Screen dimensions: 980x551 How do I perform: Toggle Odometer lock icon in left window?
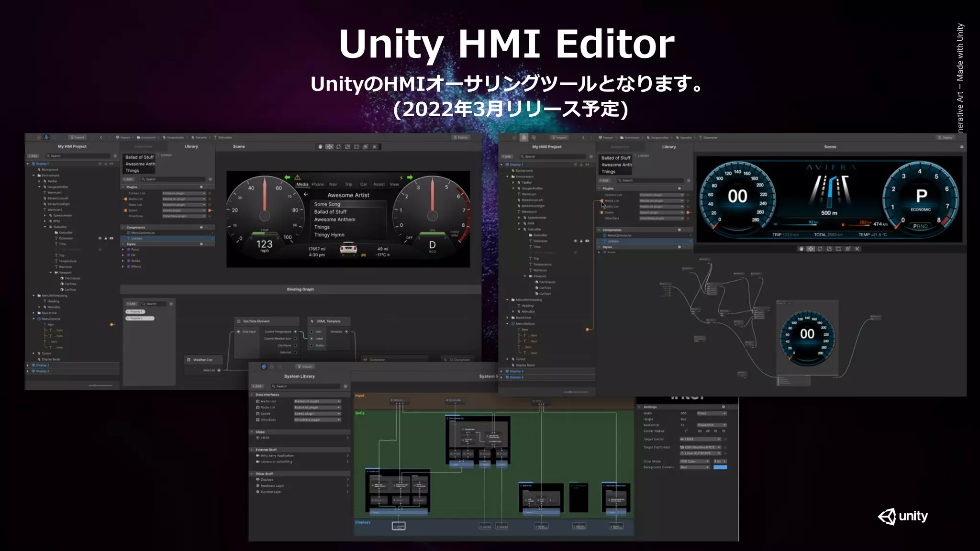106,238
